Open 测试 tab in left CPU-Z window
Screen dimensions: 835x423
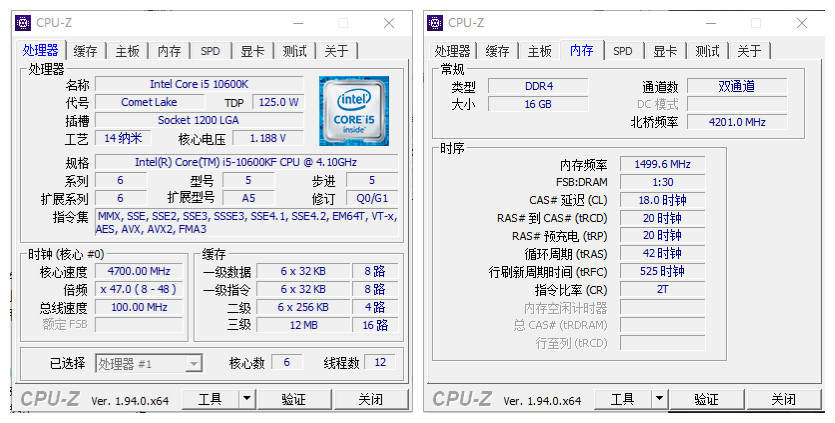pyautogui.click(x=294, y=51)
